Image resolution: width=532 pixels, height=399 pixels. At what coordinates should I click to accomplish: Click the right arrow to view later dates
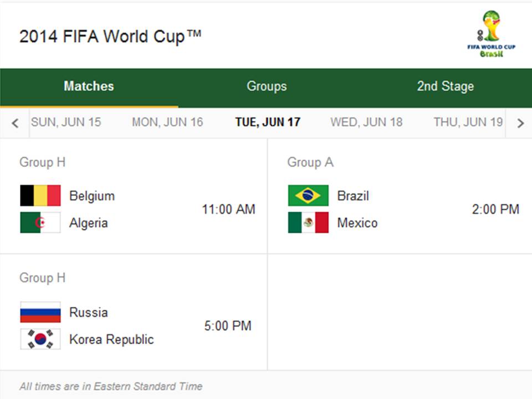(520, 122)
